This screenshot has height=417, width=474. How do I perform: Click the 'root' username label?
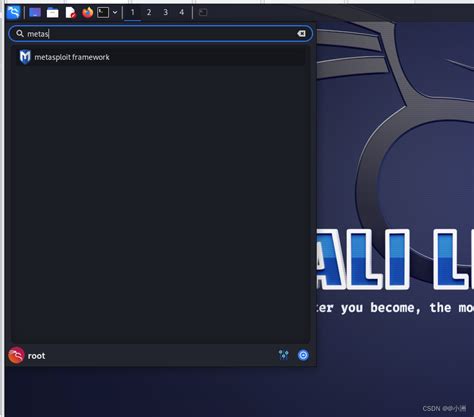(36, 356)
